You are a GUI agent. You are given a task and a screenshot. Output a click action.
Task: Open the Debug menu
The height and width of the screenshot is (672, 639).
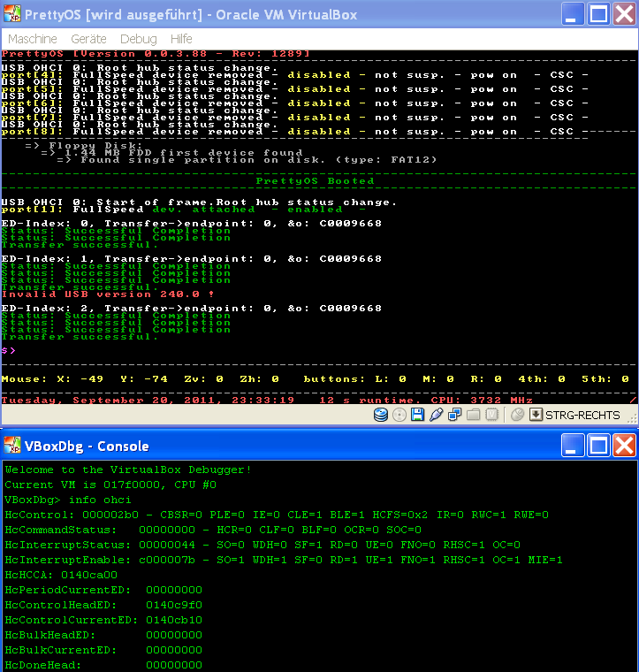139,39
